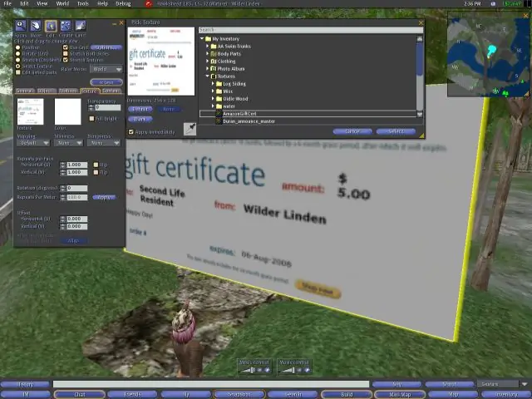Click the mini-map view

(489, 54)
